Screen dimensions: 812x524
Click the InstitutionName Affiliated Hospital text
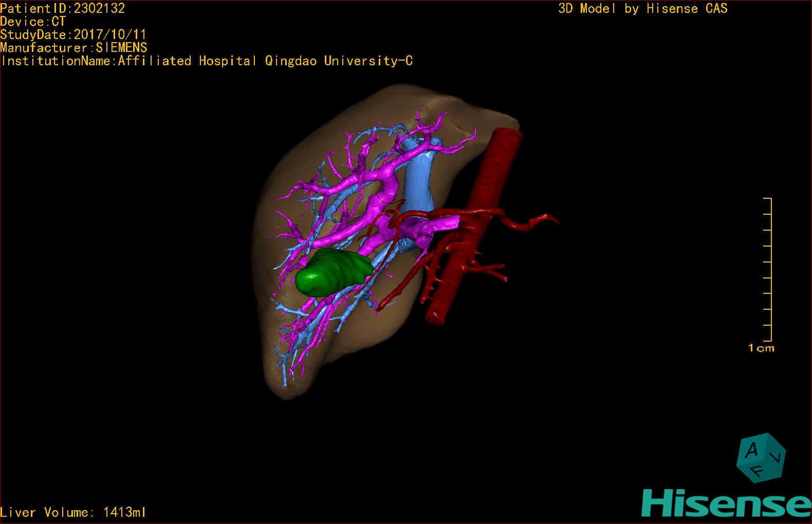click(207, 61)
